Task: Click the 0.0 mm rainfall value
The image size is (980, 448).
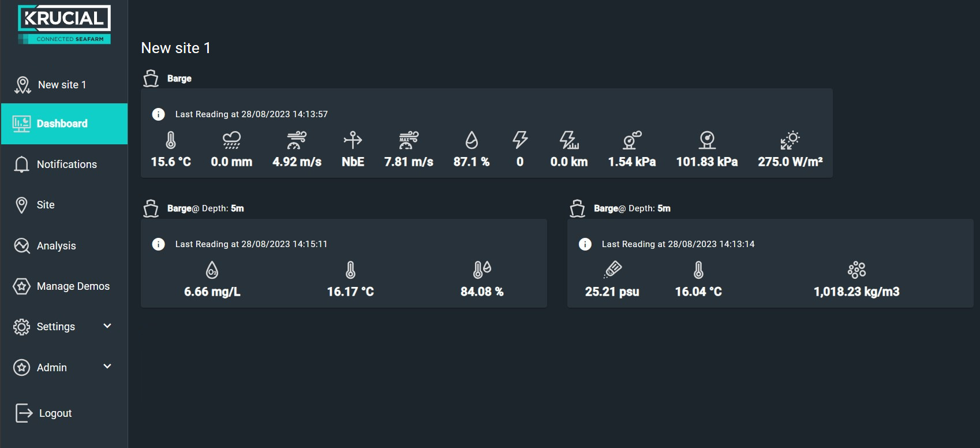Action: (x=231, y=162)
